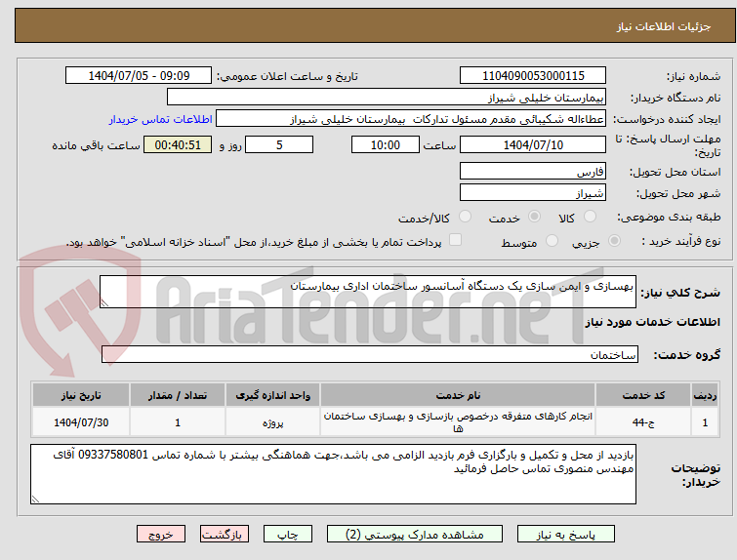The height and width of the screenshot is (560, 737).
Task: Click the resize handle of description textarea
Action: click(x=104, y=303)
